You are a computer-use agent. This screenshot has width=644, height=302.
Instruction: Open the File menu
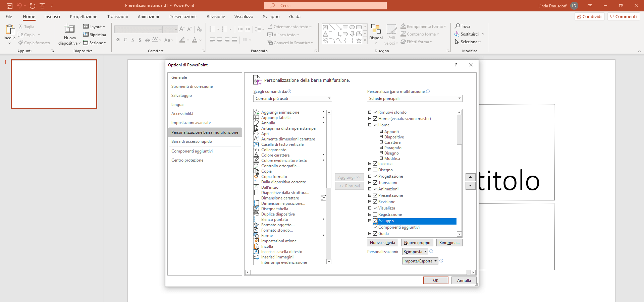point(9,16)
